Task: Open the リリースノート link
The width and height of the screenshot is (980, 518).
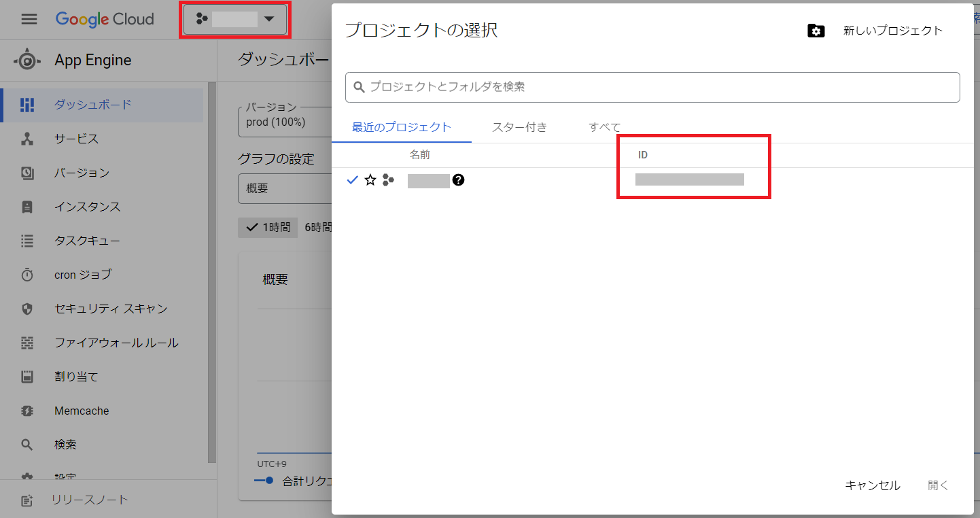Action: 91,500
